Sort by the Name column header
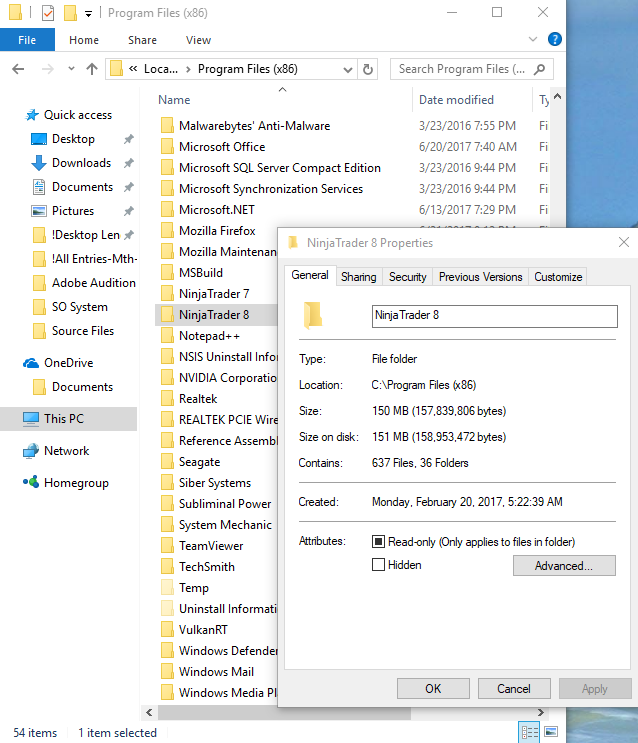This screenshot has height=743, width=638. click(283, 100)
